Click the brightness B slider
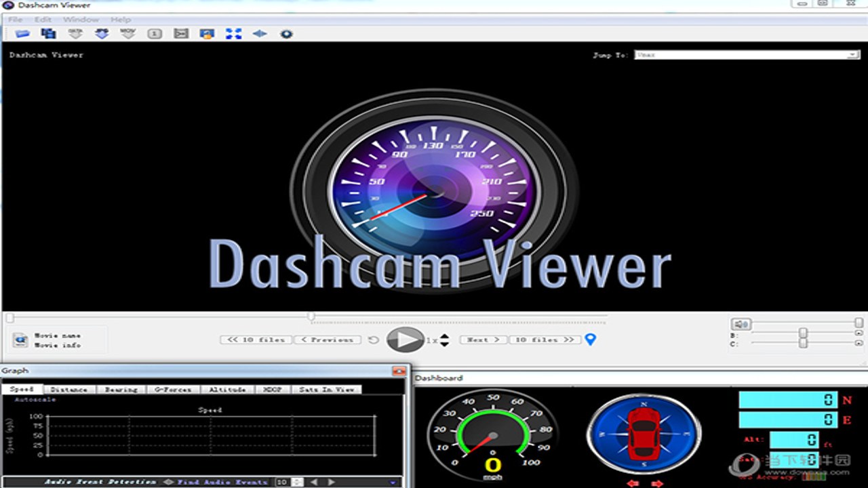Image resolution: width=868 pixels, height=488 pixels. (804, 333)
